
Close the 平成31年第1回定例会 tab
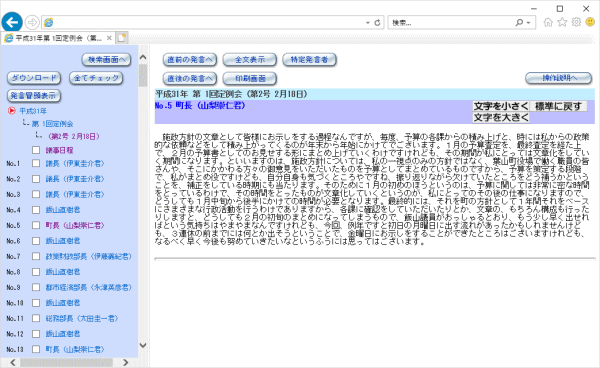point(109,38)
